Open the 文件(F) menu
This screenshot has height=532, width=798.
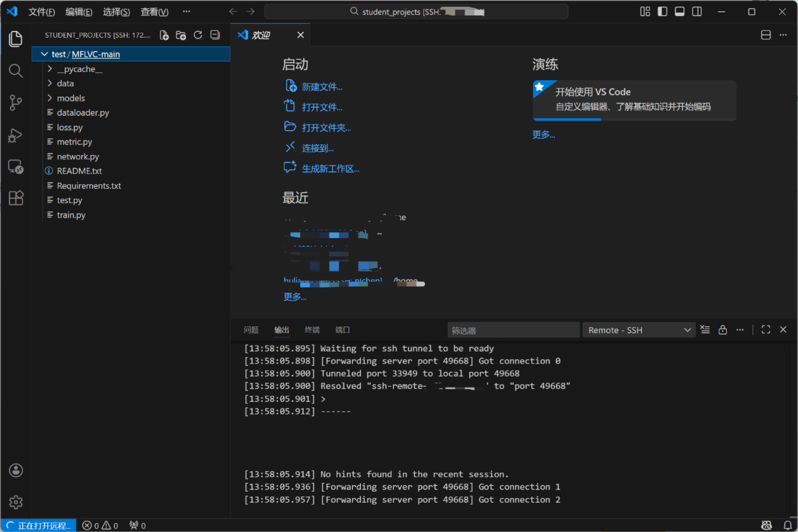click(42, 12)
